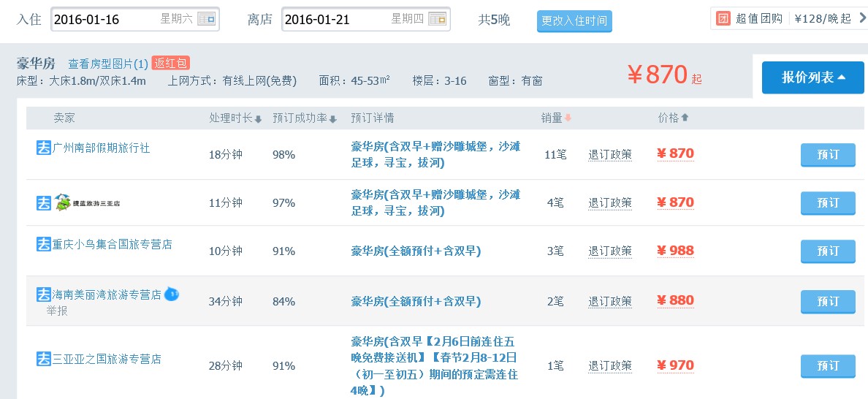The height and width of the screenshot is (399, 868).
Task: Click the blue badge next to 海南美丽湾旅游专营店
Action: (171, 294)
